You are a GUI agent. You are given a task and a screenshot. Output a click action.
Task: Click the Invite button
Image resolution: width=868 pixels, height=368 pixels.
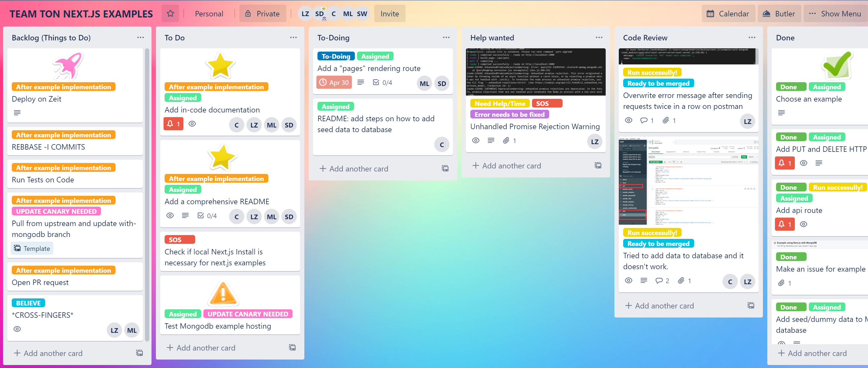click(390, 13)
